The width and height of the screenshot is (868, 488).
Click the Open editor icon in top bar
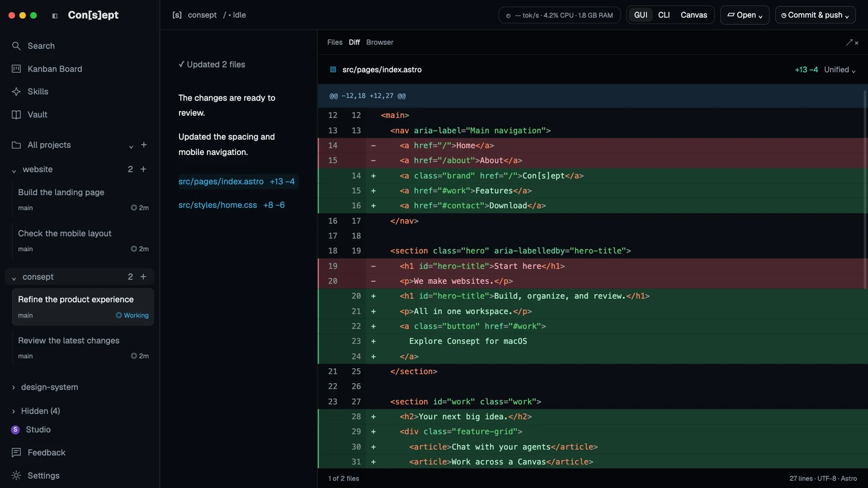(x=731, y=15)
